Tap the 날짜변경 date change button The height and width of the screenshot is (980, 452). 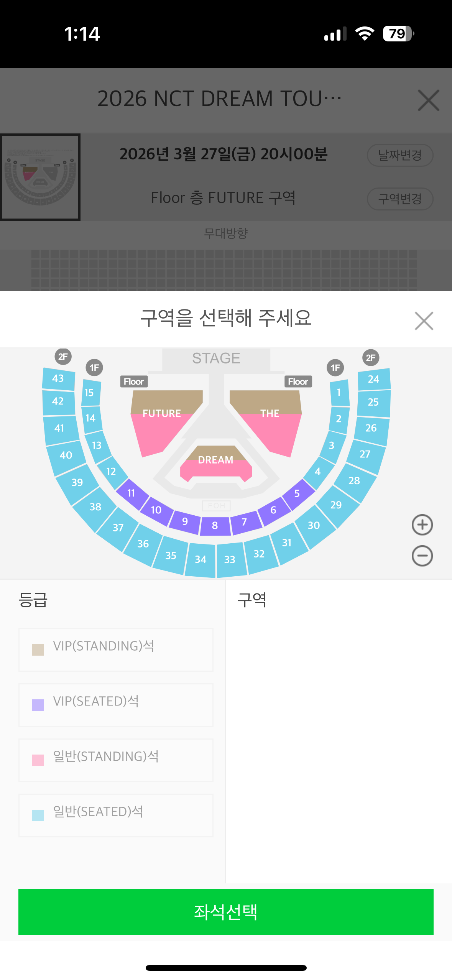click(x=400, y=155)
